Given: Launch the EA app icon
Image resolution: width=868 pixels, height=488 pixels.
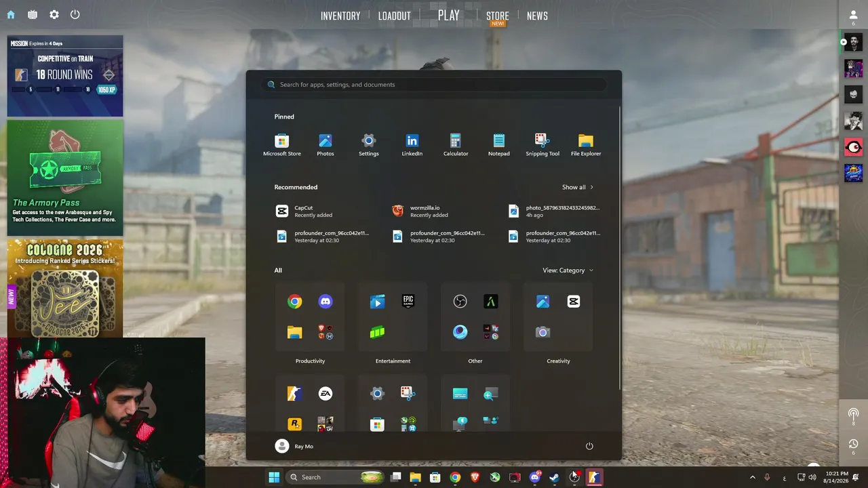Looking at the screenshot, I should pos(325,394).
